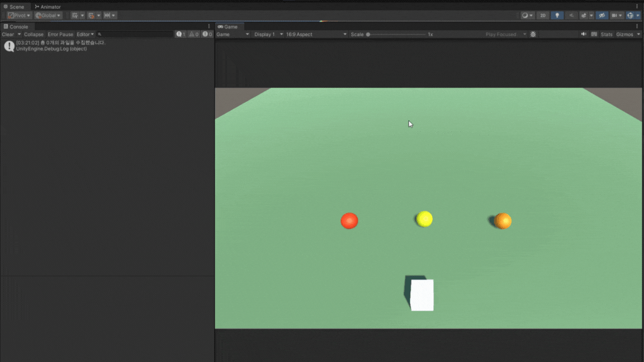Click the frame debugger bug icon

click(x=533, y=35)
